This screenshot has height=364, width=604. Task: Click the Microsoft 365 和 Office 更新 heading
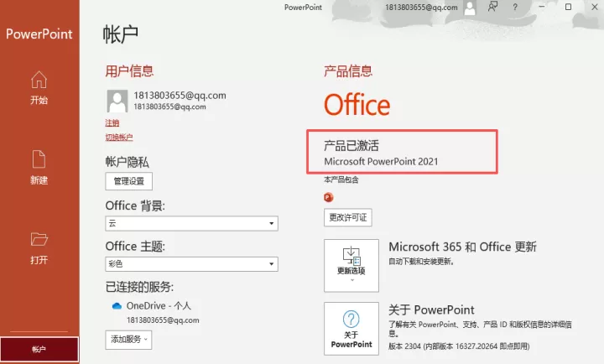coord(462,247)
